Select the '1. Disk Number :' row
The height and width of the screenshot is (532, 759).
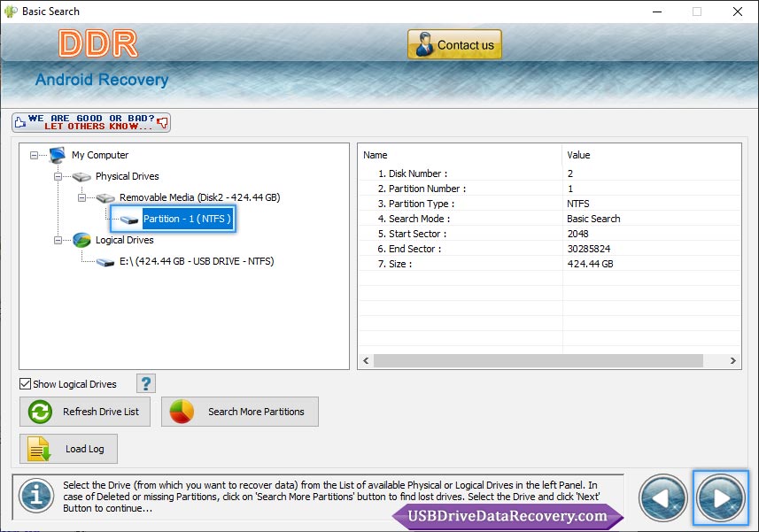coord(550,173)
